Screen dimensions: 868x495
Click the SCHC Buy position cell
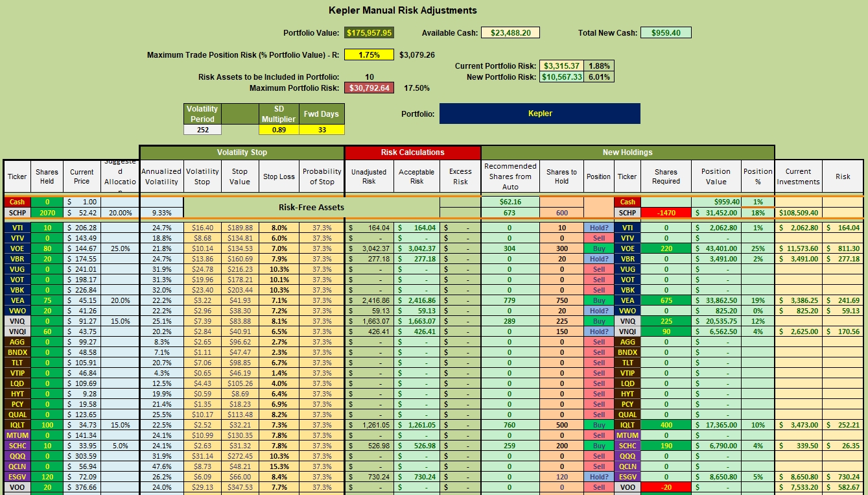click(598, 446)
